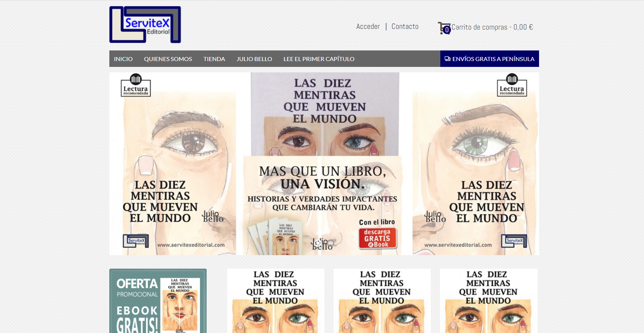Open the rightmost book cover thumbnail
The height and width of the screenshot is (333, 644).
click(489, 301)
